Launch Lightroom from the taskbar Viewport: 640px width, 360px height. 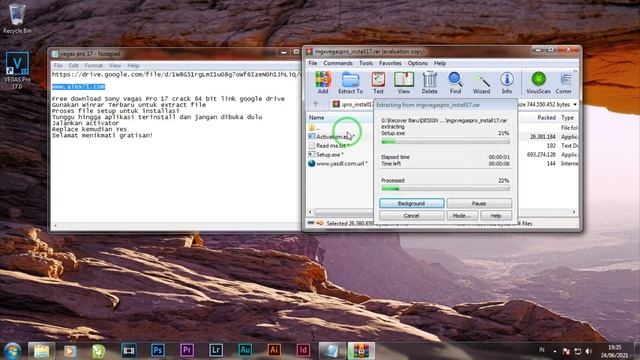pyautogui.click(x=216, y=350)
